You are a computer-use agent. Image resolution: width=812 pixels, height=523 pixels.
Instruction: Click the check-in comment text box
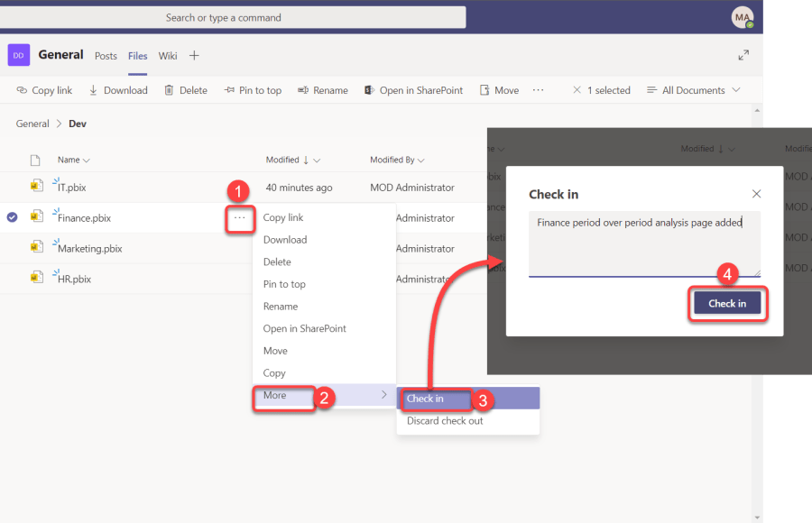point(643,243)
